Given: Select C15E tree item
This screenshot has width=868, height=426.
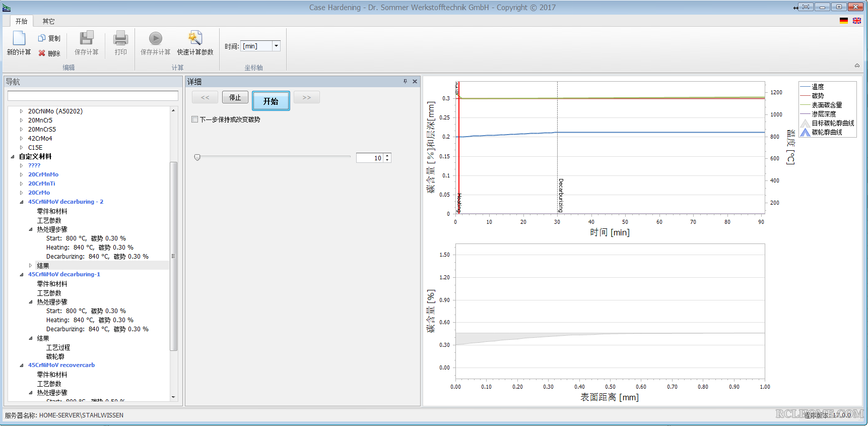Looking at the screenshot, I should (35, 147).
